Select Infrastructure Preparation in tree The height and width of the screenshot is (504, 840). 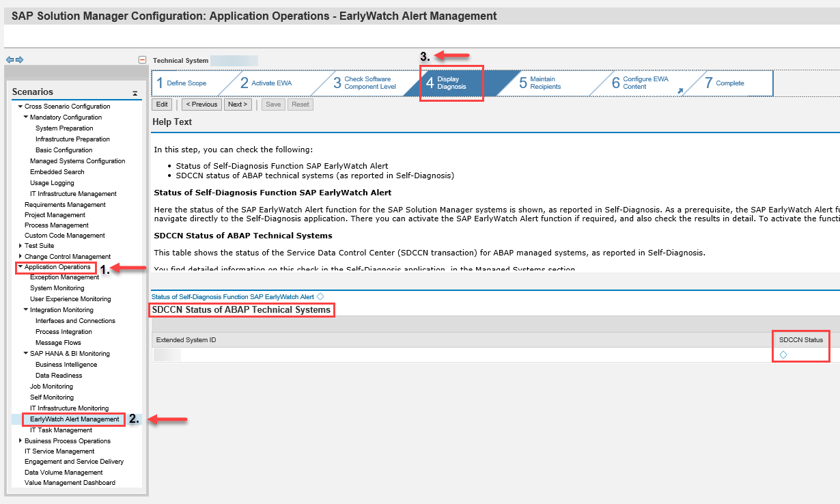click(72, 139)
